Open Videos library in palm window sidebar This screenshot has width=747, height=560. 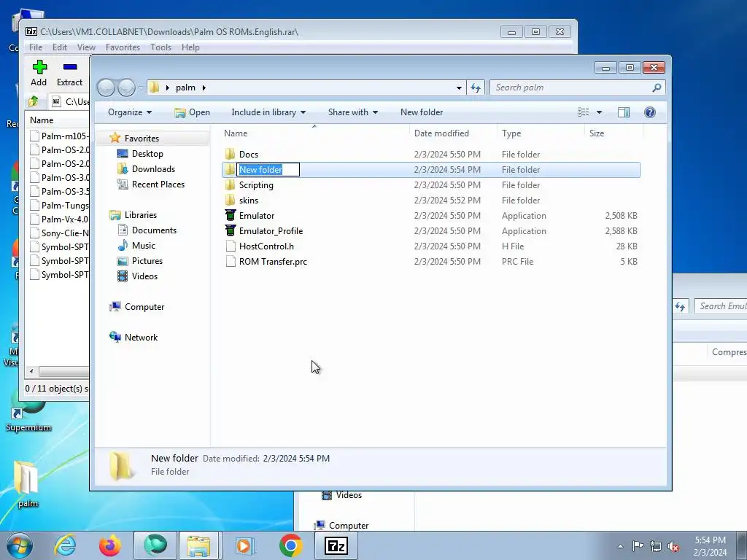tap(144, 276)
